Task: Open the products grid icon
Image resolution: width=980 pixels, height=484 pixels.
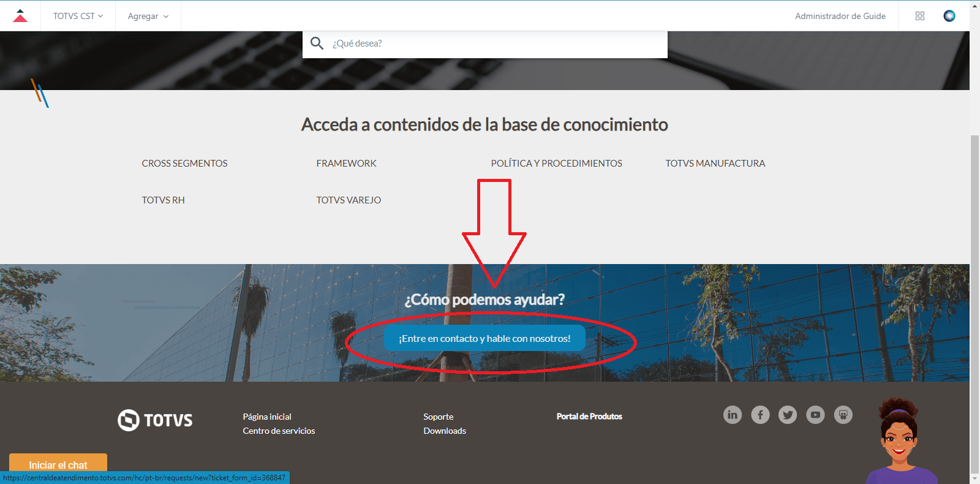Action: (x=920, y=16)
